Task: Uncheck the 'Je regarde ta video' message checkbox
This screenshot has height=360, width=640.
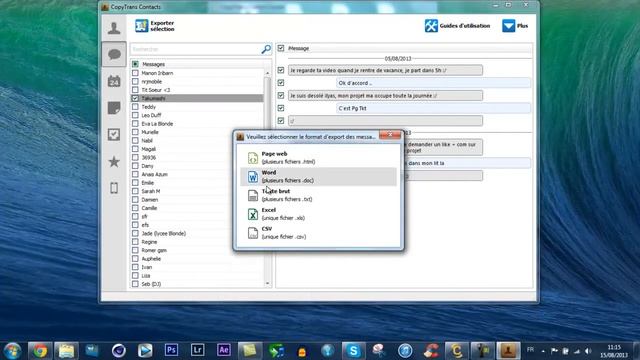Action: pos(281,70)
